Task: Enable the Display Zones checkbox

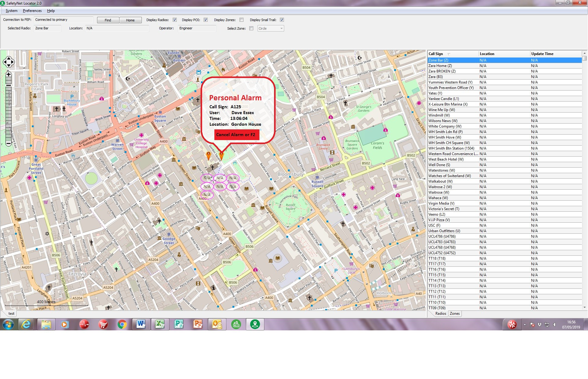Action: pos(241,20)
